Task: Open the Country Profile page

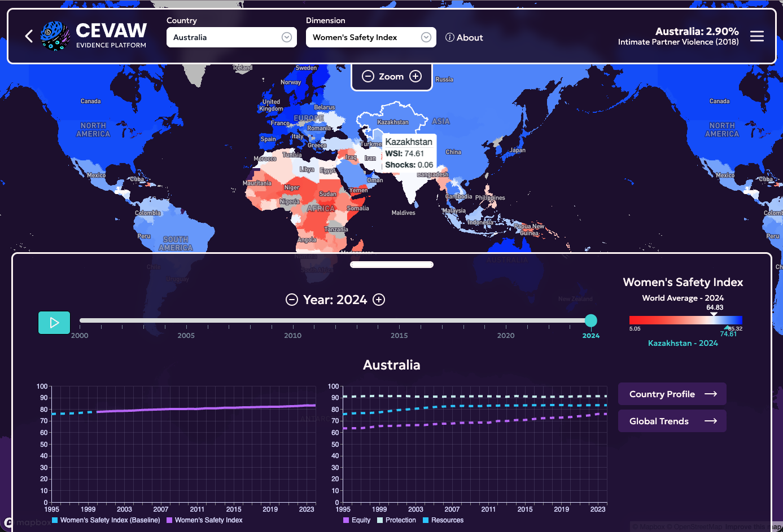Action: click(x=672, y=394)
